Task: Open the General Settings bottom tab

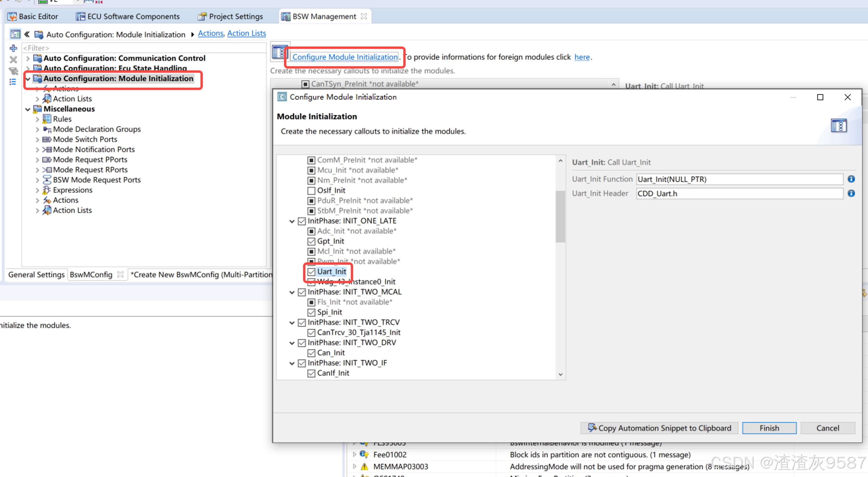Action: click(36, 275)
